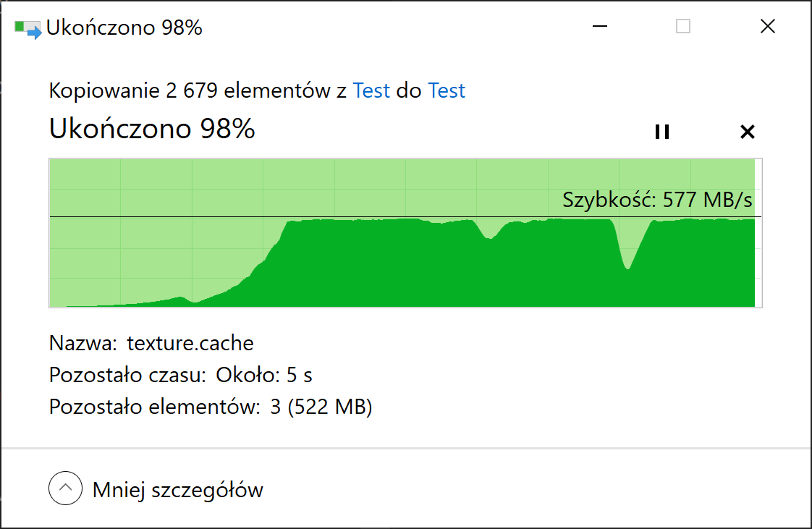Click the copy dialog icon in title bar
The image size is (812, 529).
28,28
